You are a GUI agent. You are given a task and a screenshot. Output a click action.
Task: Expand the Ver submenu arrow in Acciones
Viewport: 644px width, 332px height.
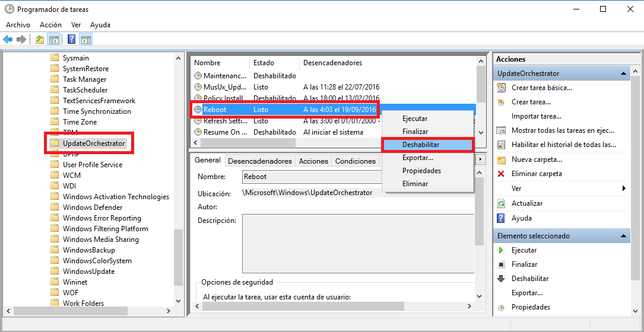click(x=624, y=189)
